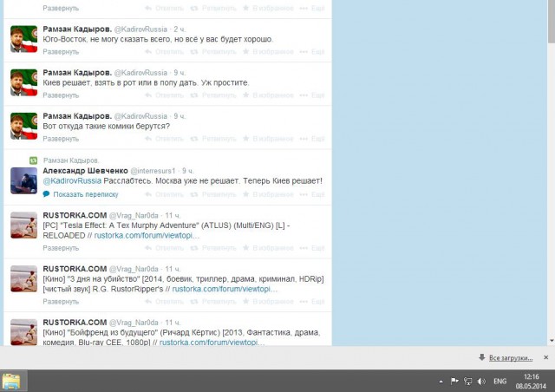Viewport: 555px width, 392px height.
Task: Favorite the 3 дня на убийство tweet
Action: [268, 302]
